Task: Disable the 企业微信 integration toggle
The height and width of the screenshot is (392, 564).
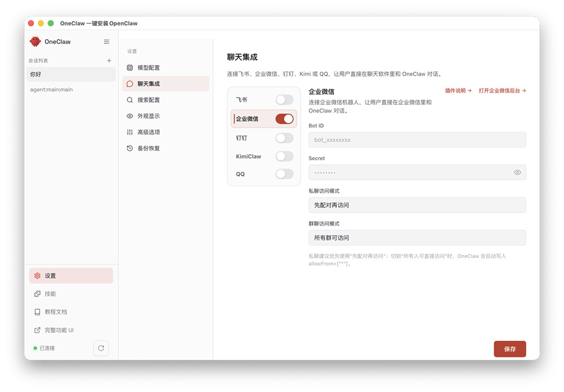Action: click(284, 118)
